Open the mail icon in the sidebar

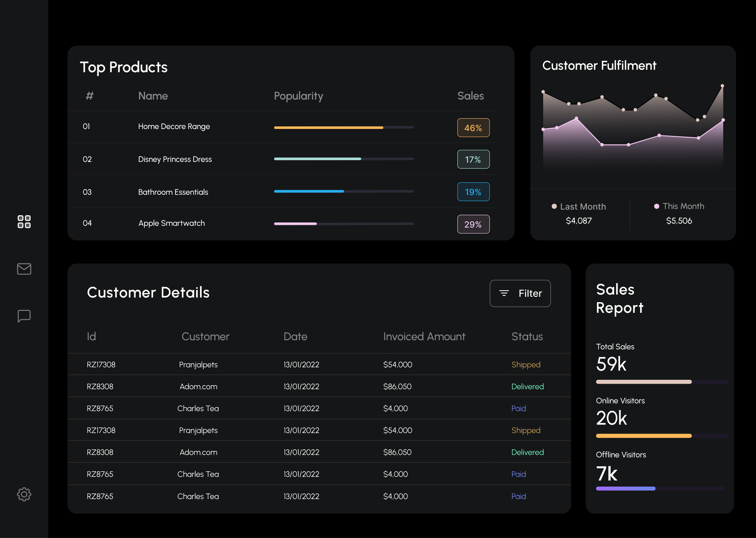tap(23, 269)
